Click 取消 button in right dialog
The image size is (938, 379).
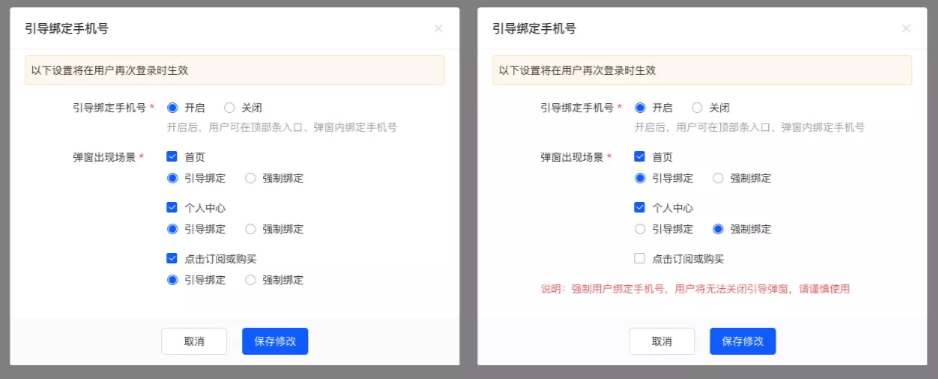(662, 341)
